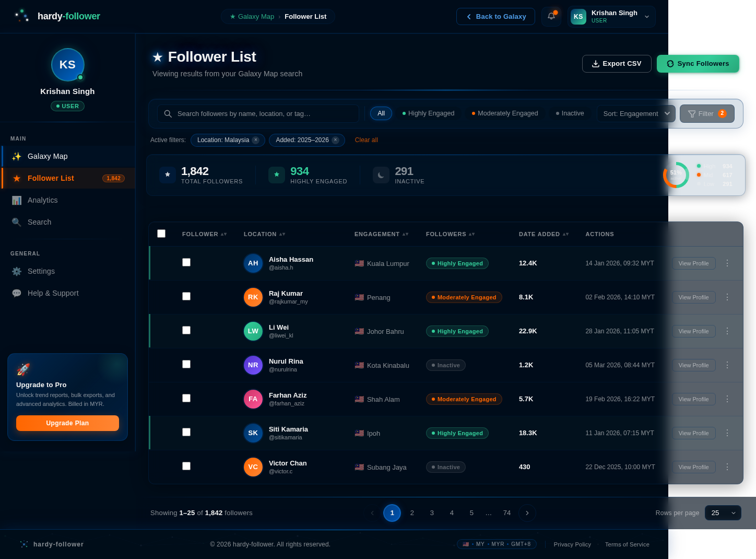This screenshot has height=559, width=756.
Task: Select the checkbox next to Aisha Hassan
Action: click(x=186, y=262)
